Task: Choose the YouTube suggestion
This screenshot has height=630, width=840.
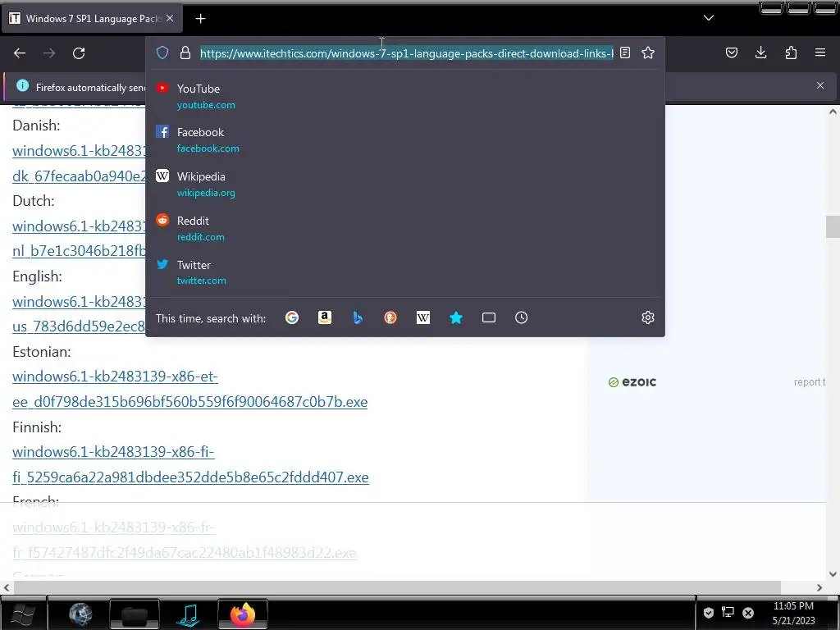Action: pyautogui.click(x=405, y=96)
